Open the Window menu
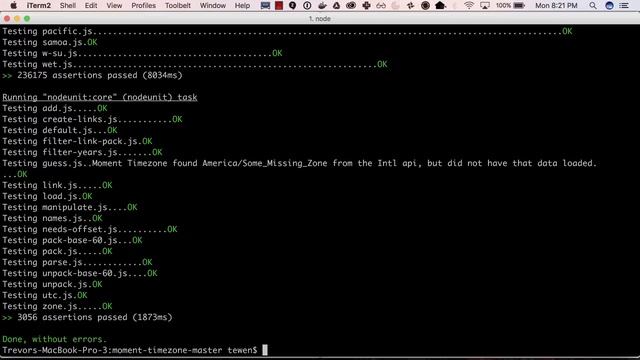640x360 pixels. point(213,5)
